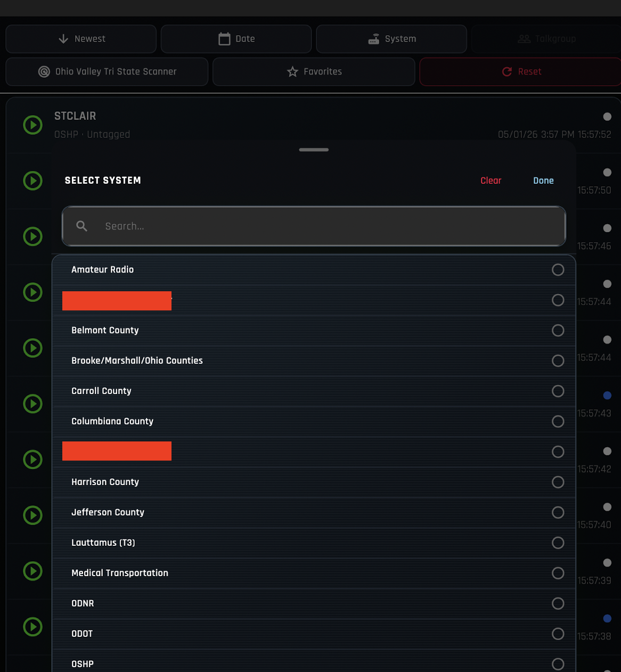The height and width of the screenshot is (672, 621).
Task: Click the 'Amateur Radio' list label
Action: click(x=103, y=269)
